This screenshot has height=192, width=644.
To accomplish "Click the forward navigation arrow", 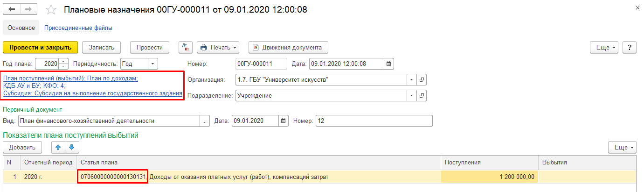I will pyautogui.click(x=28, y=9).
